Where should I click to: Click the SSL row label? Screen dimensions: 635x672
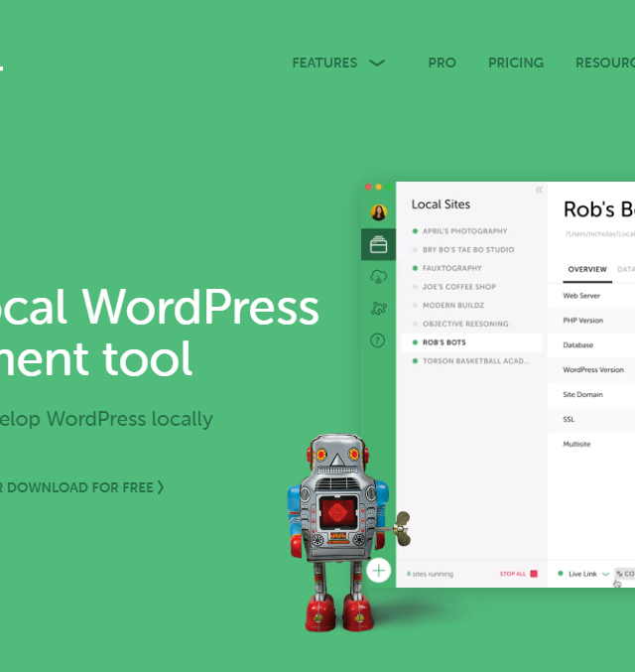[569, 419]
